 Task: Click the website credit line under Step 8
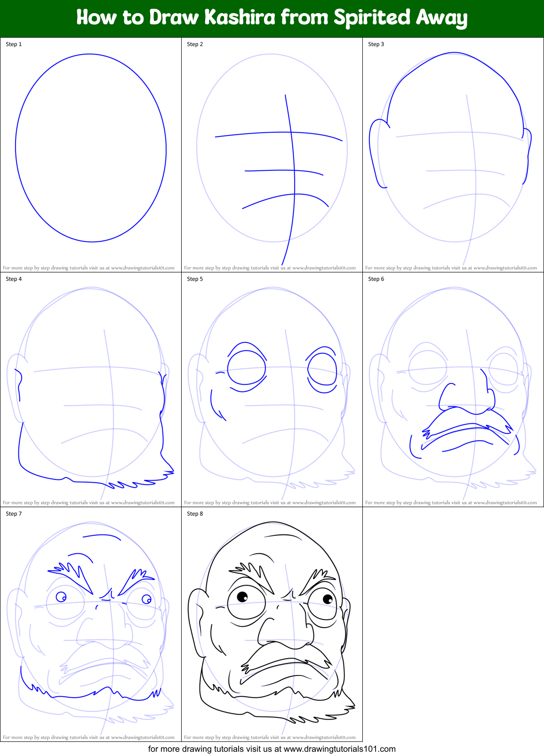pos(270,737)
